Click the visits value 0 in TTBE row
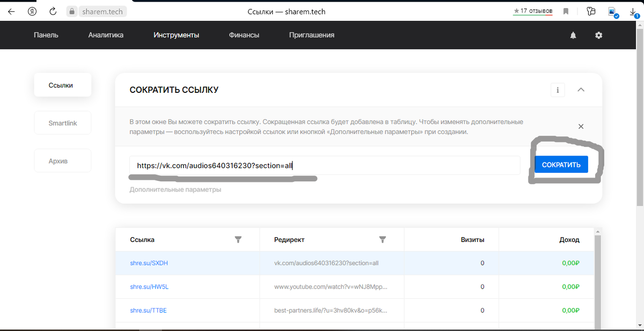This screenshot has width=644, height=331. tap(482, 311)
